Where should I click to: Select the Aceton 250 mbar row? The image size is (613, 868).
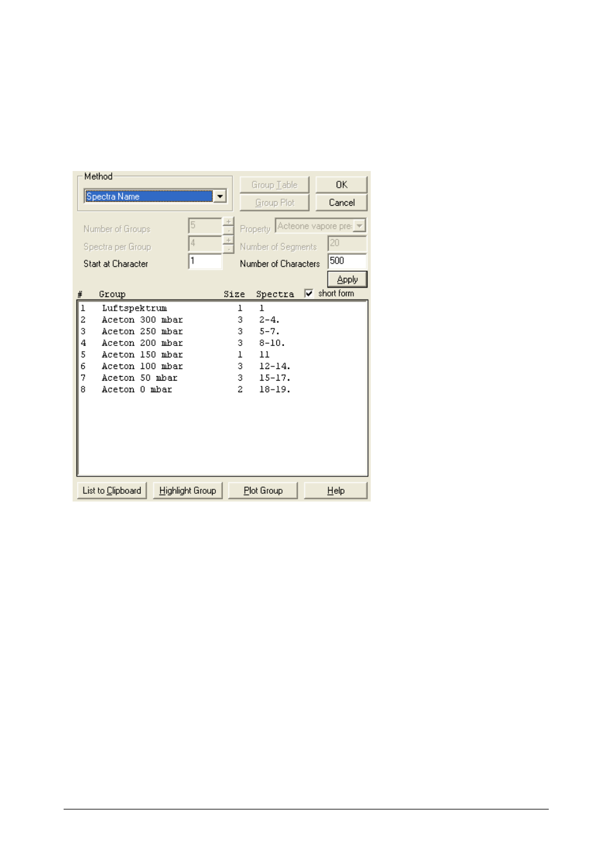tap(222, 332)
